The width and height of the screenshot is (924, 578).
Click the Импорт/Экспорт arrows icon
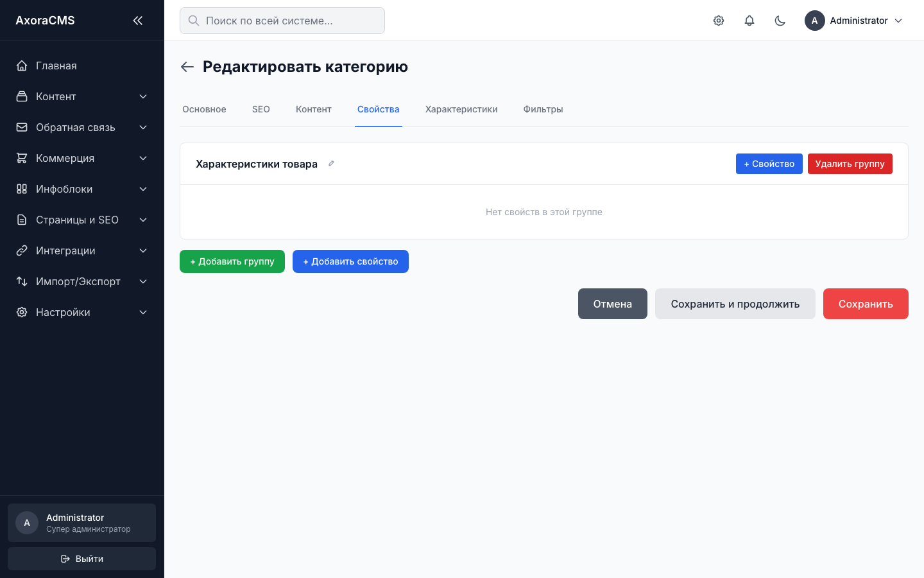(22, 281)
